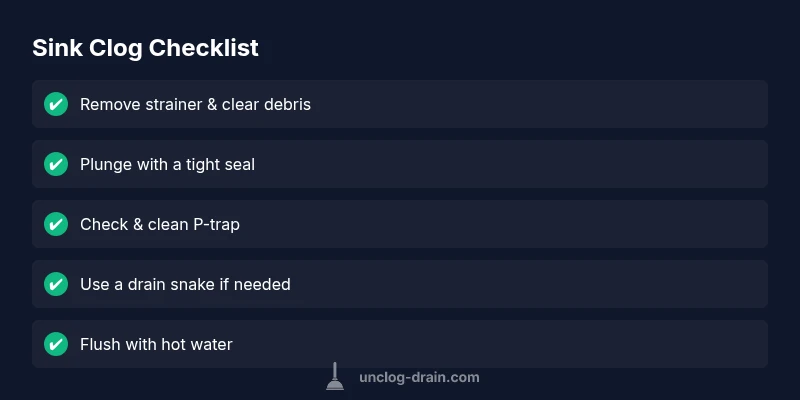Select the "Remove strainer & clear debris" text
Image resolution: width=800 pixels, height=400 pixels.
coord(195,104)
